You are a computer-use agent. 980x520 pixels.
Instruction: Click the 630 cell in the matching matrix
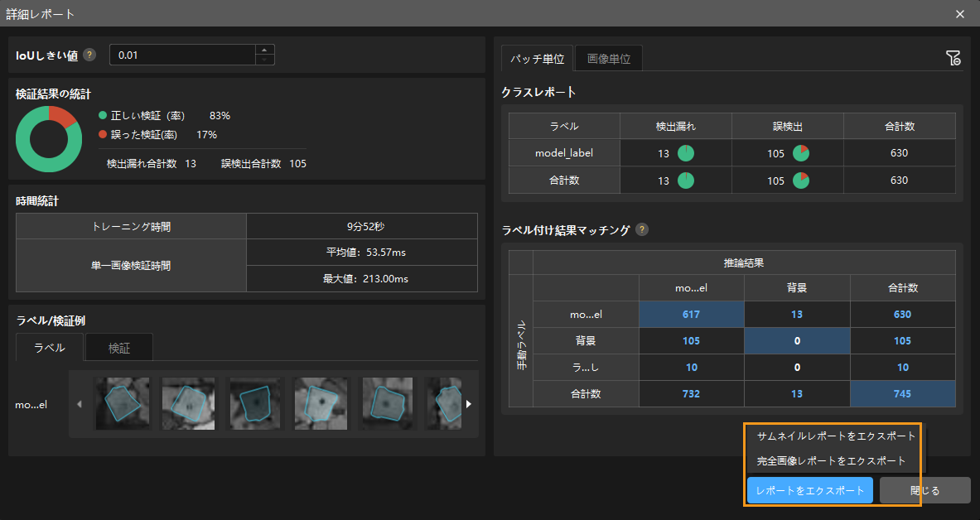click(902, 315)
